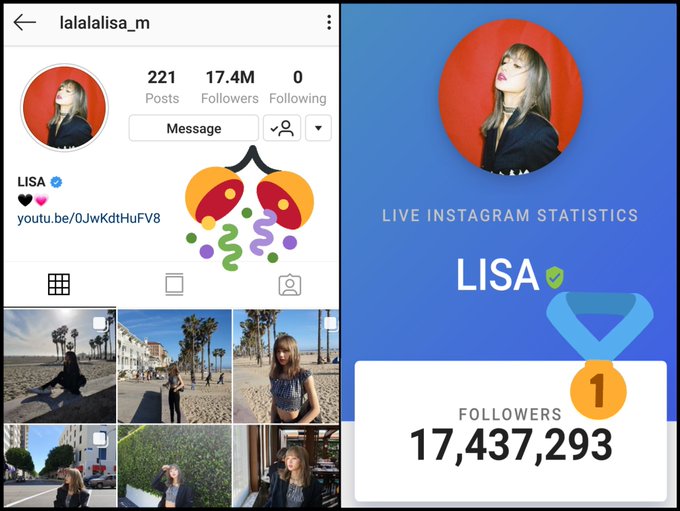Image resolution: width=680 pixels, height=511 pixels.
Task: View the 0 Following list
Action: [x=298, y=87]
